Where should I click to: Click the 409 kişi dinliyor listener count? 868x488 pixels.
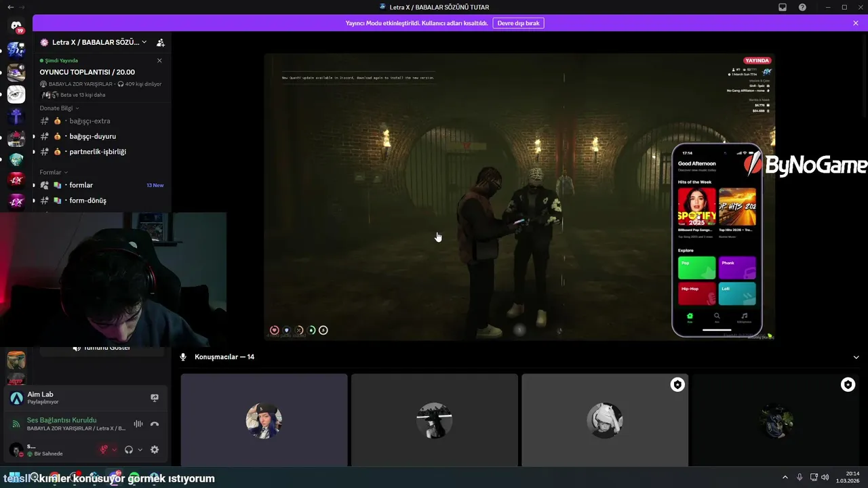(144, 84)
